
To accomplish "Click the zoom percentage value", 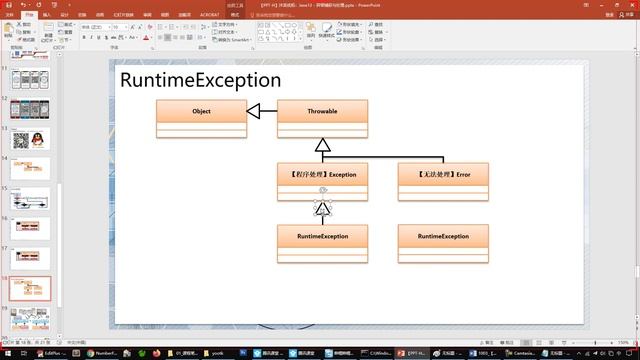I will tap(623, 343).
